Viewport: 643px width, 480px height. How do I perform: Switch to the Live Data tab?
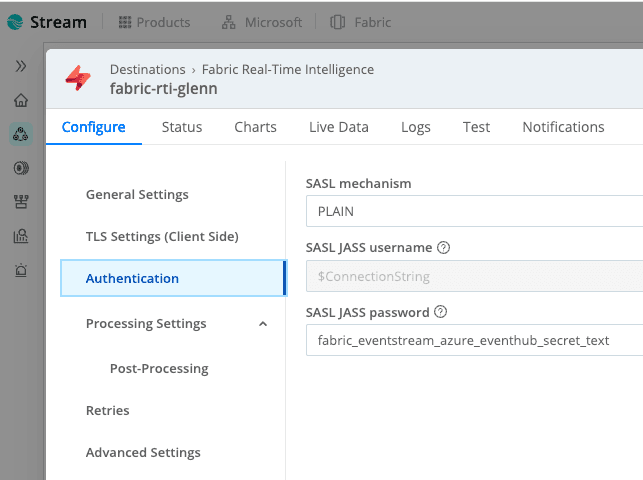click(338, 127)
